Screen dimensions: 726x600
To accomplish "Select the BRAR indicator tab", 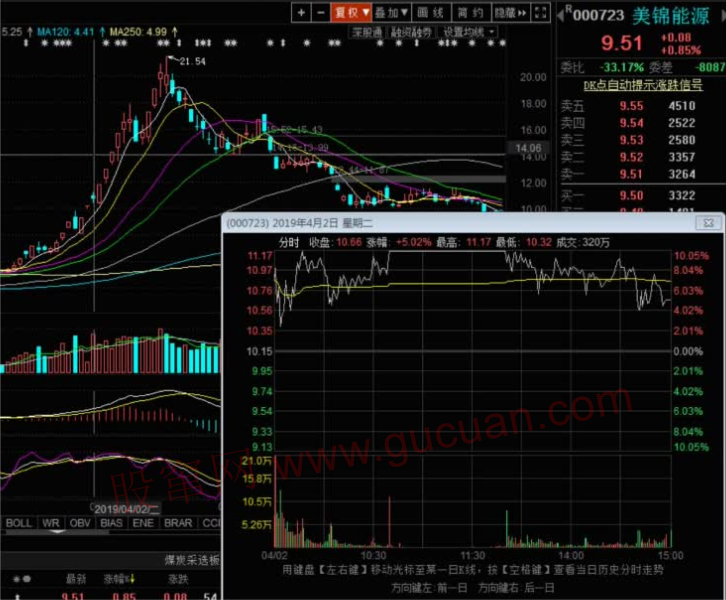I will (x=178, y=523).
